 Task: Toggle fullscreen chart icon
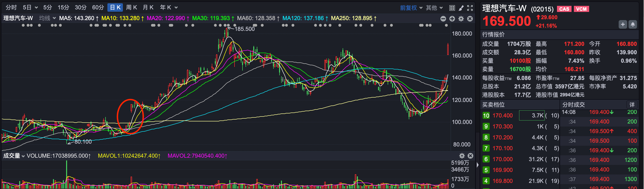click(x=470, y=8)
